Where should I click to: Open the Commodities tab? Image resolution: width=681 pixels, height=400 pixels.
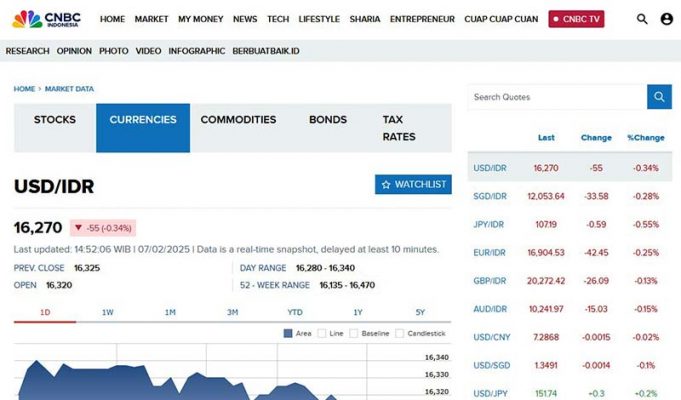(x=238, y=120)
